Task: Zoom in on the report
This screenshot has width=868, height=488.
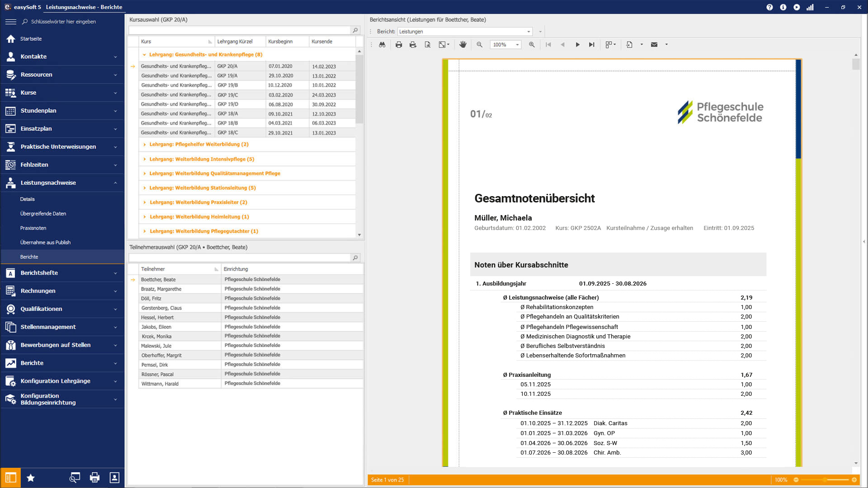Action: click(532, 45)
